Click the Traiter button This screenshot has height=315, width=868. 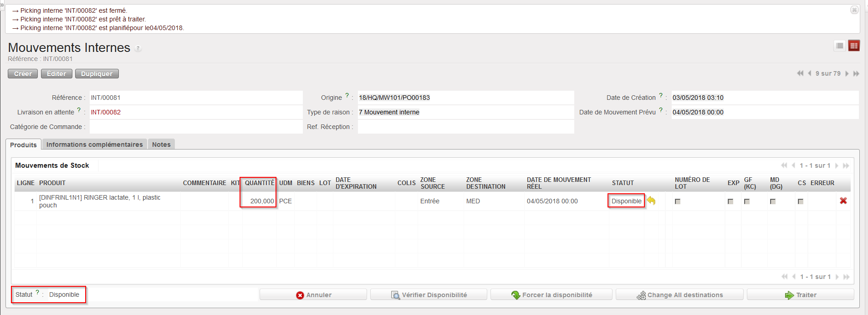pyautogui.click(x=800, y=295)
